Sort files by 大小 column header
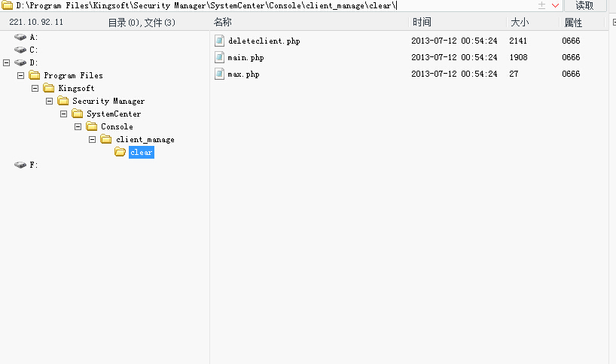Image resolution: width=616 pixels, height=364 pixels. coord(520,23)
